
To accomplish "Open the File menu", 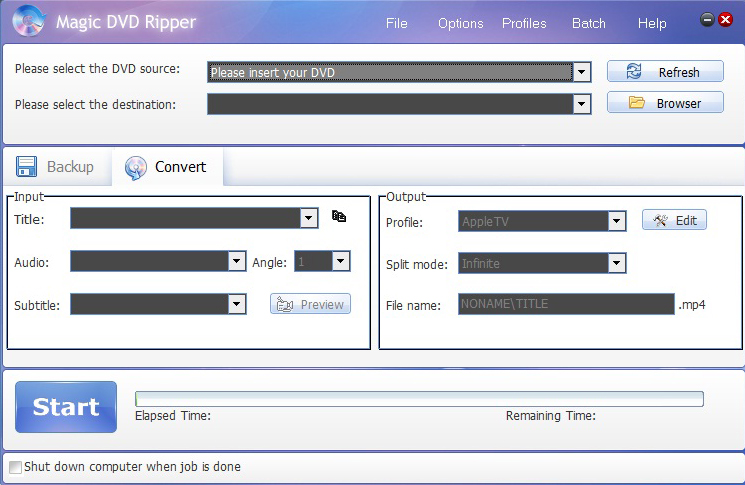I will (397, 23).
